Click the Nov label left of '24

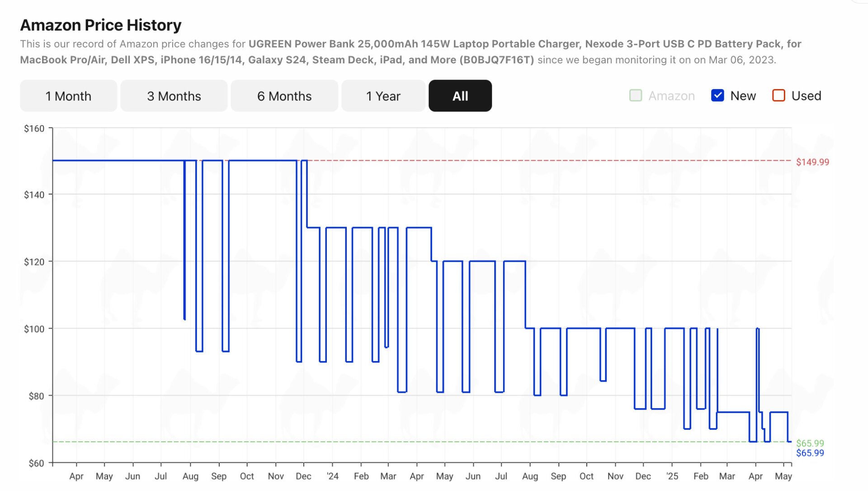click(276, 476)
